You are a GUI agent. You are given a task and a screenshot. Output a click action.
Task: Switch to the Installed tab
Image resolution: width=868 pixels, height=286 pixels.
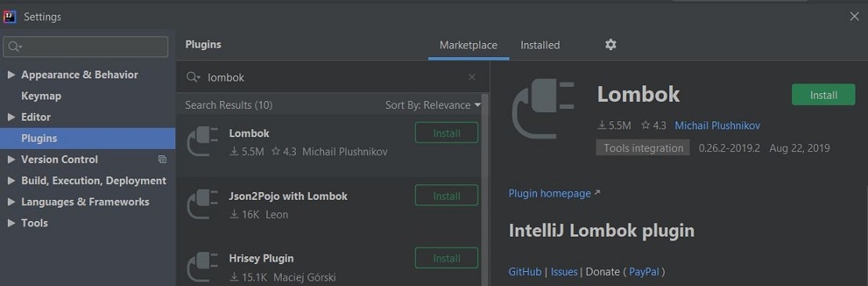pos(540,45)
